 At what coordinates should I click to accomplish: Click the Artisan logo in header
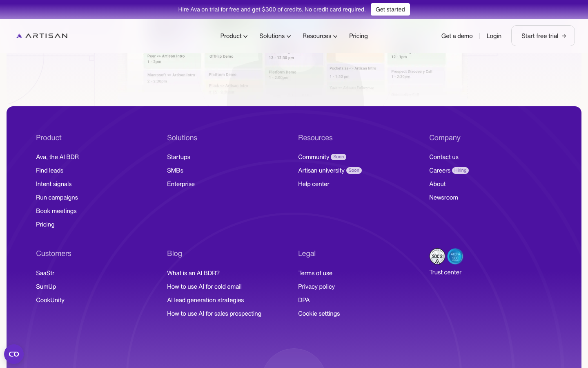click(42, 36)
